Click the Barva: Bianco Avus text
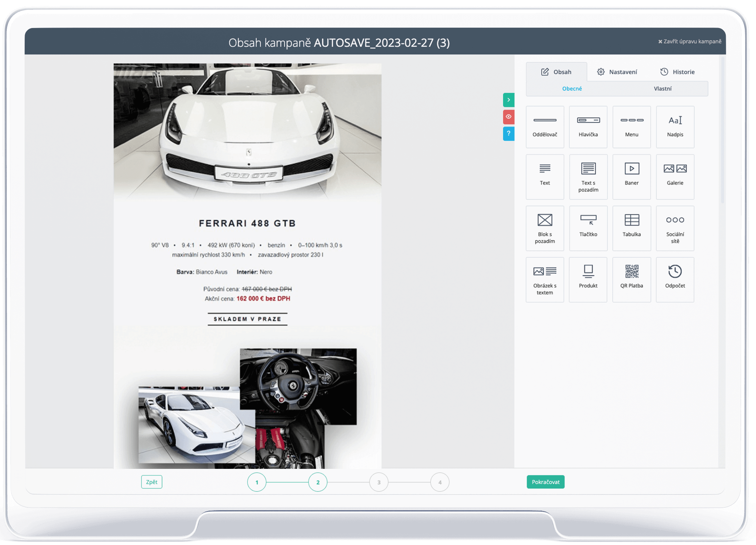The image size is (756, 545). [x=202, y=272]
